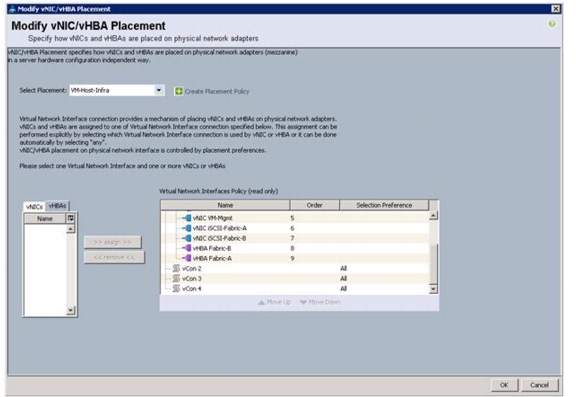Select the vCon 3 row
This screenshot has height=397, width=576.
(295, 278)
